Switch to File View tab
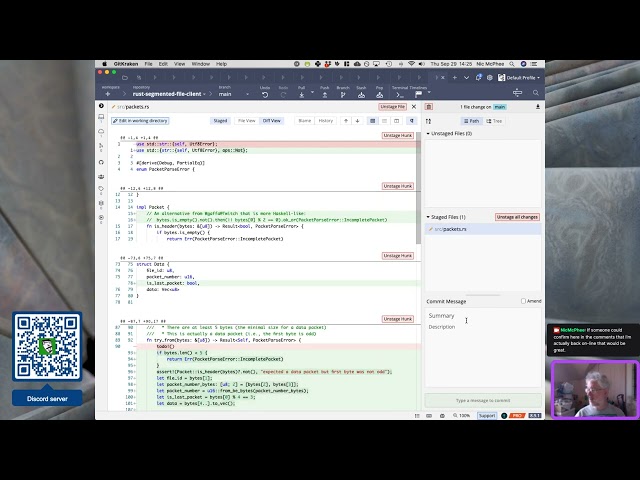The height and width of the screenshot is (480, 640). pos(247,121)
